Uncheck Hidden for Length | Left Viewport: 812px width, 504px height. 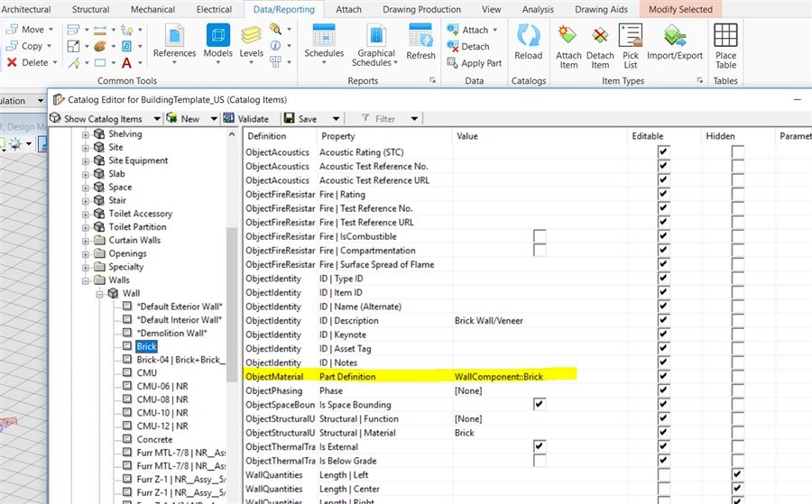click(737, 474)
